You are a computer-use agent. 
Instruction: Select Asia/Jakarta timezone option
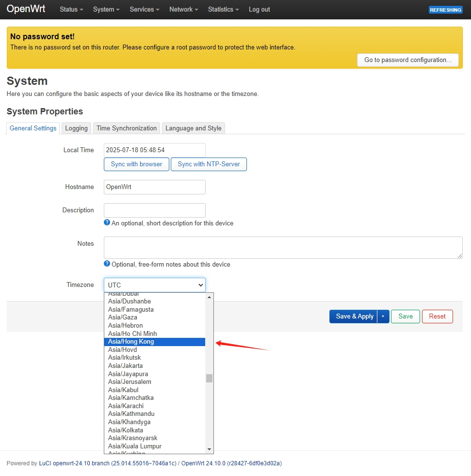[x=155, y=366]
